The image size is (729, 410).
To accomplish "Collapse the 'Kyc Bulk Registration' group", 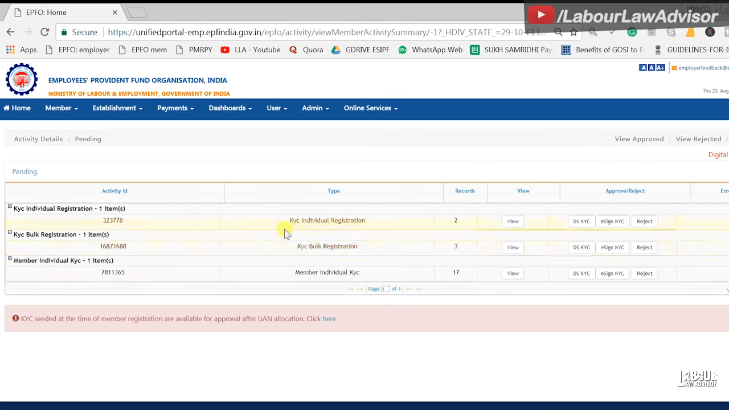I will pyautogui.click(x=10, y=232).
